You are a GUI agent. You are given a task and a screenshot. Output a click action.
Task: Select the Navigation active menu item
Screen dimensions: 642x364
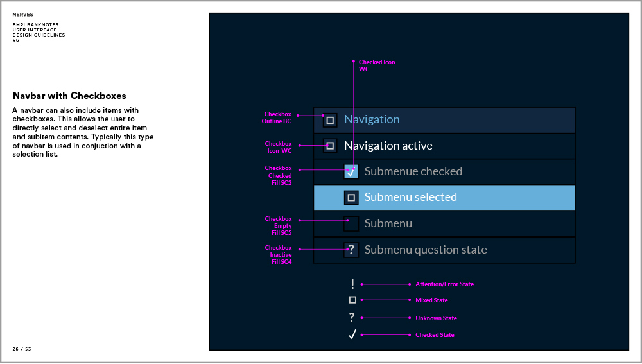[388, 146]
